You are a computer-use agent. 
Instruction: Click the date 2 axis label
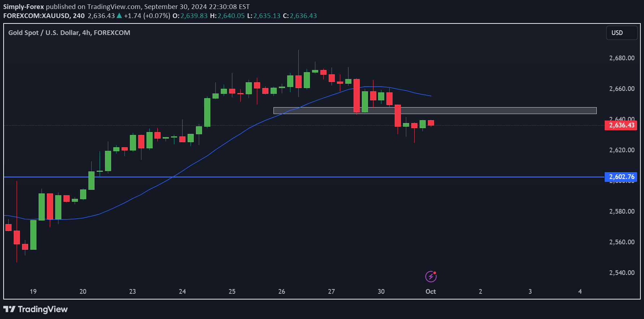(x=481, y=292)
